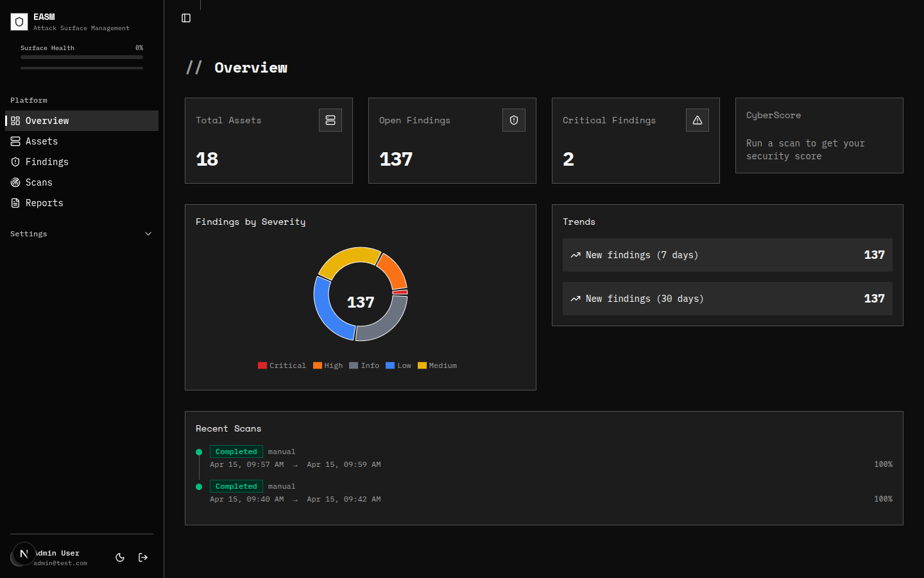Viewport: 924px width, 578px height.
Task: Open the Reports page
Action: (x=81, y=203)
